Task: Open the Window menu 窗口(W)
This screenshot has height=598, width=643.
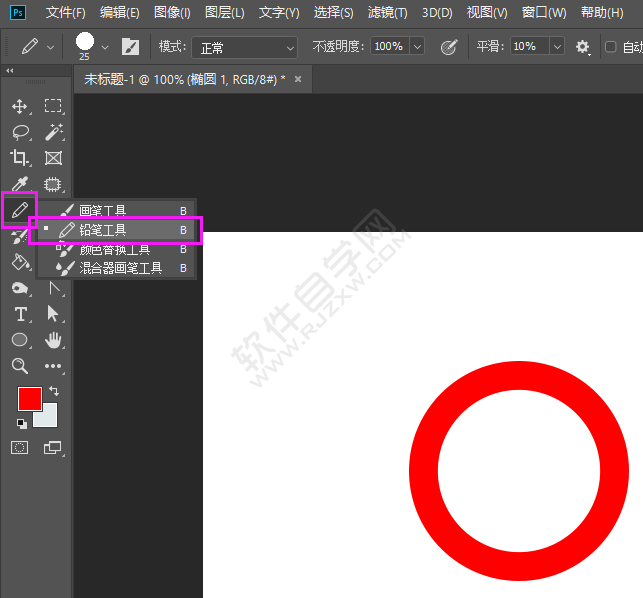Action: [544, 13]
